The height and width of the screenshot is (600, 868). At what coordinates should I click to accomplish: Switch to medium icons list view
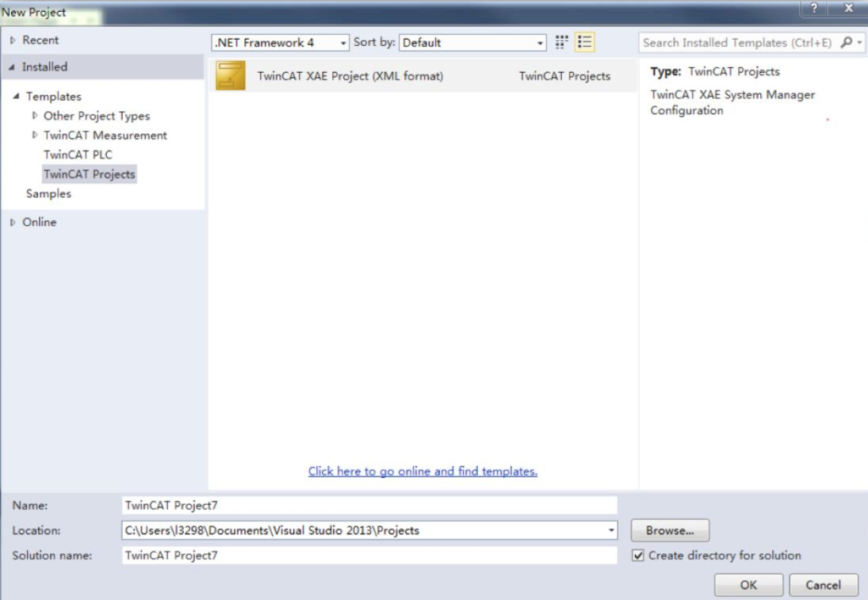(x=585, y=42)
